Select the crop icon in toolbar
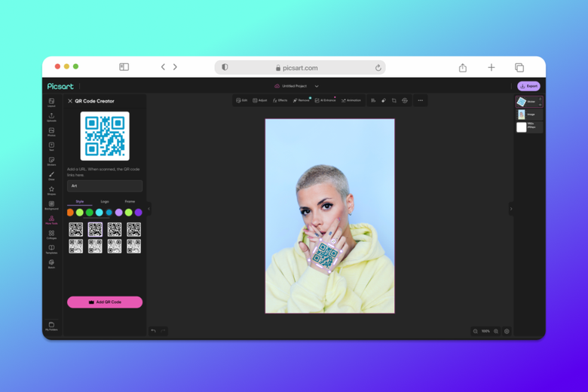 point(394,100)
